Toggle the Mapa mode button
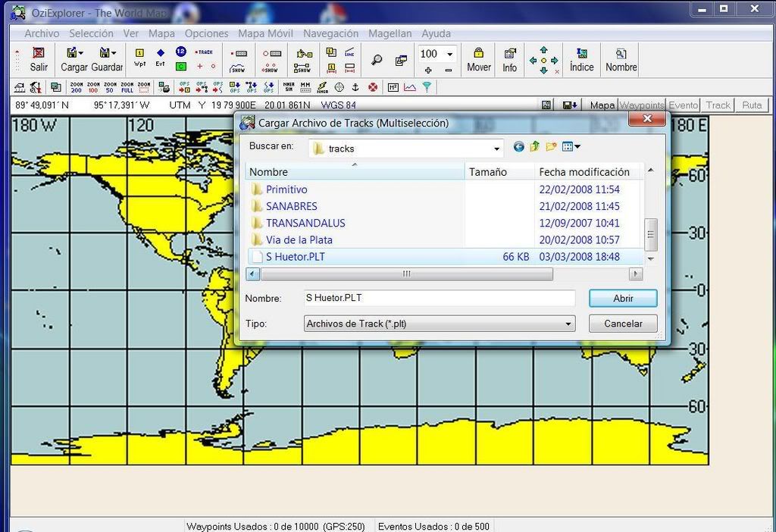Screen dimensions: 776x532 (x=602, y=105)
